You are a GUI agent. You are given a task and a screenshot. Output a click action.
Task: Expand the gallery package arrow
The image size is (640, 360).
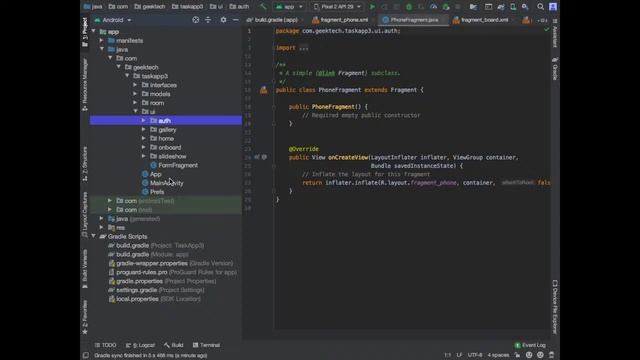(143, 129)
